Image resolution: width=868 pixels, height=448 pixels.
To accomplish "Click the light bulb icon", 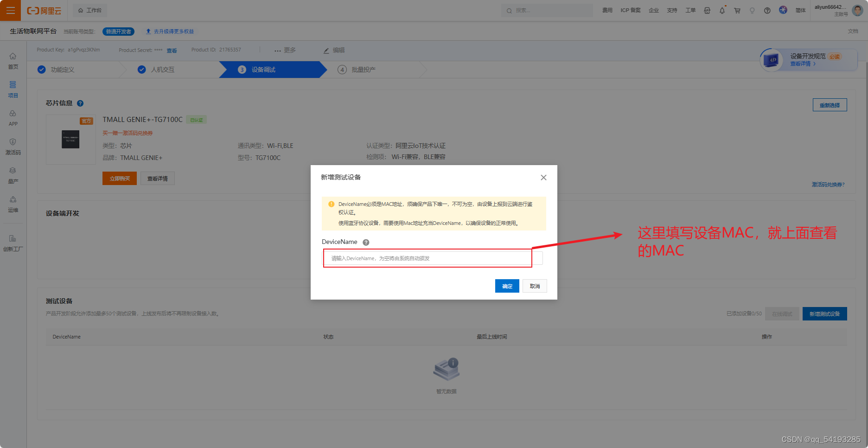I will click(x=752, y=10).
